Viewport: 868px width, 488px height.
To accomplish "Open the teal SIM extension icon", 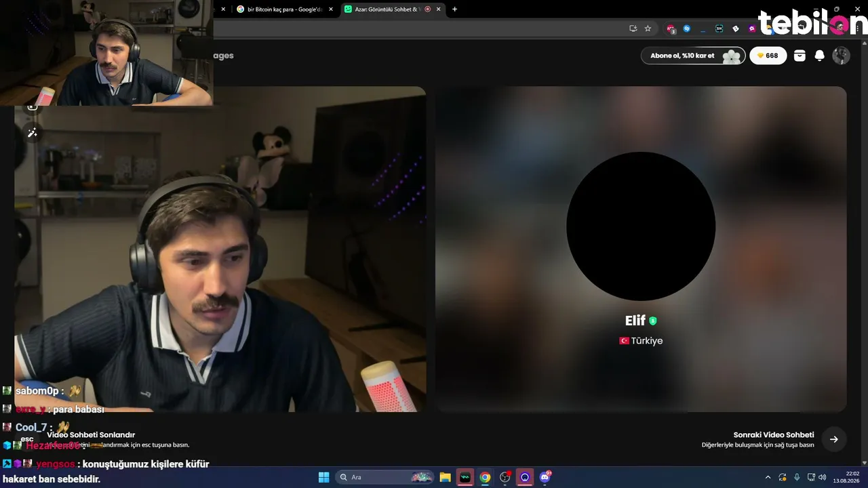I will (x=719, y=28).
